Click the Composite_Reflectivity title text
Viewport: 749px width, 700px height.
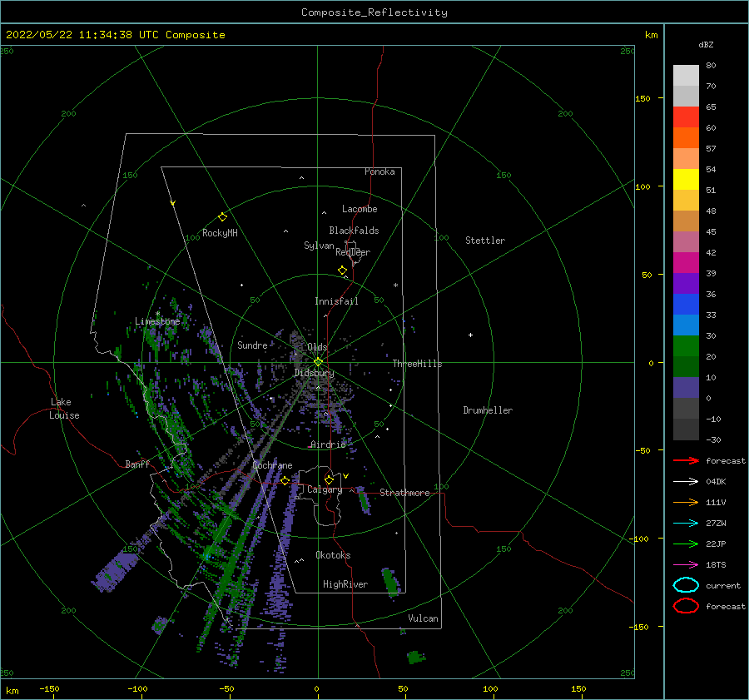point(374,12)
